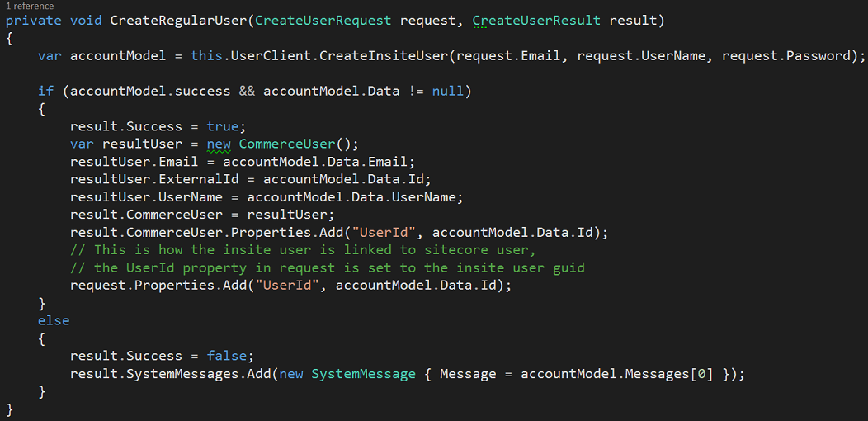Click the CommerceUser constructor call

[287, 144]
